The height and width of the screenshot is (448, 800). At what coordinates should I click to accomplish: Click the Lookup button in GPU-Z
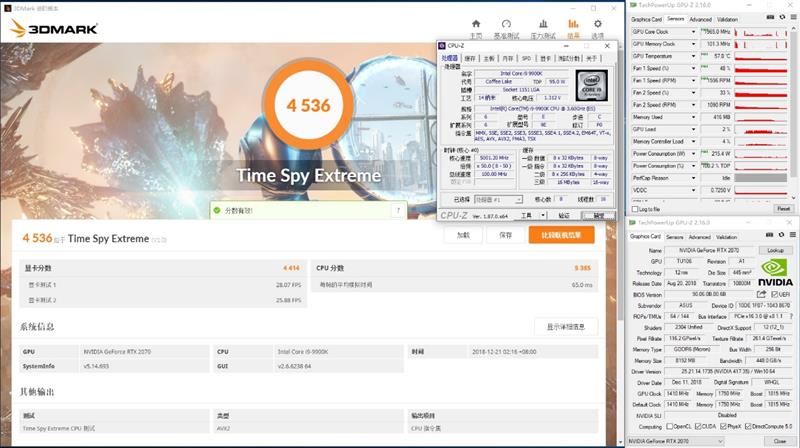[775, 250]
